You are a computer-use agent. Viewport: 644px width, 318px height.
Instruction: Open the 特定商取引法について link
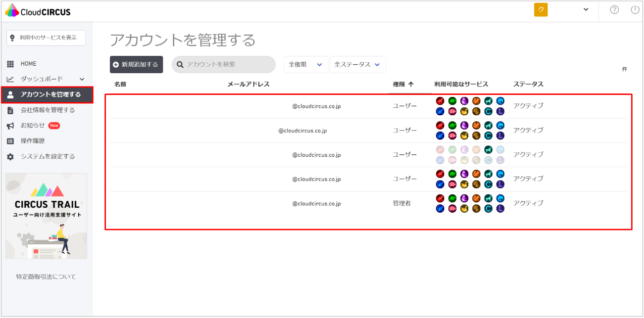[46, 277]
